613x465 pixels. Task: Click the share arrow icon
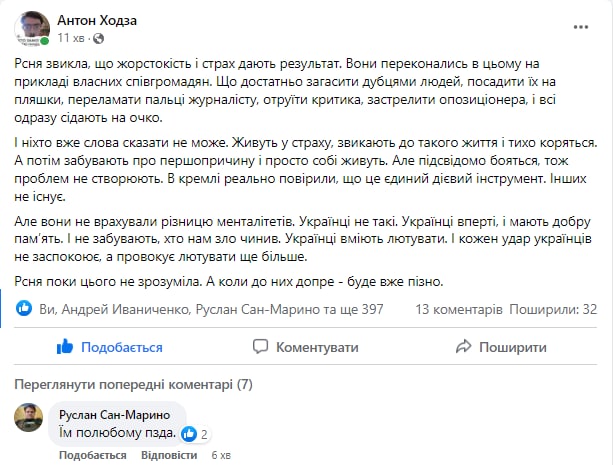click(x=463, y=347)
